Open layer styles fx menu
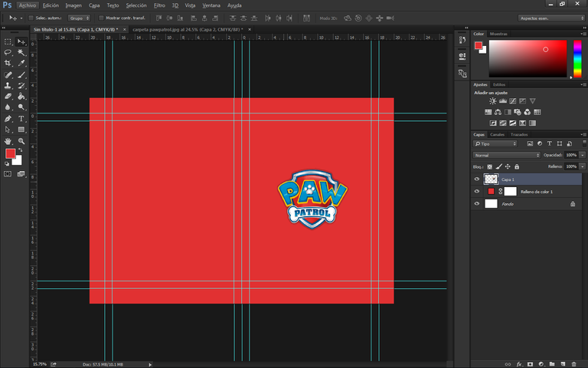 click(x=519, y=364)
